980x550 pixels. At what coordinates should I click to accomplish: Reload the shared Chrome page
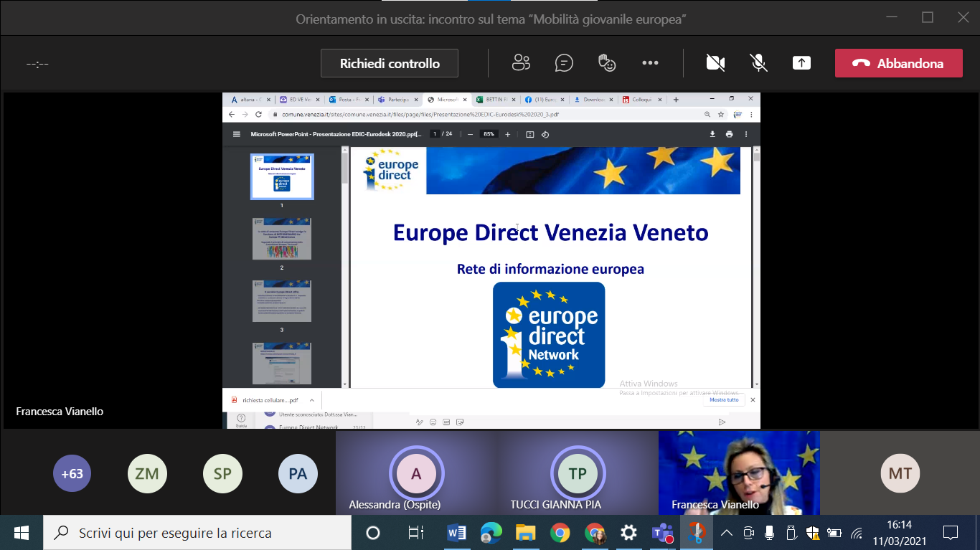[x=259, y=114]
